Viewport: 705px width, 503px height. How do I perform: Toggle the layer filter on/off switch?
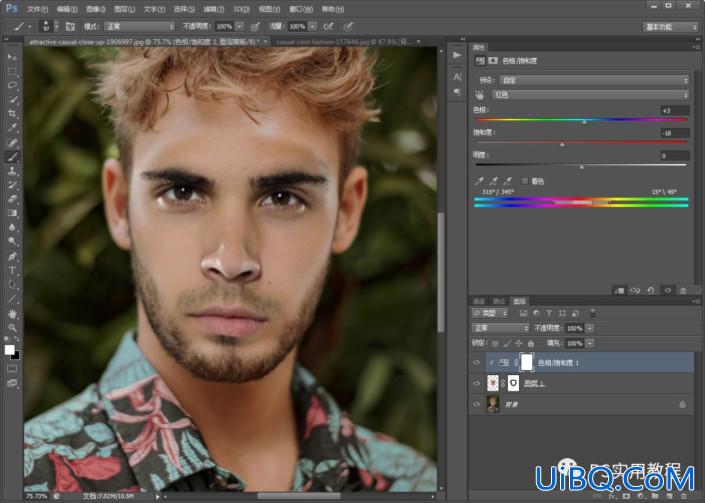[593, 312]
